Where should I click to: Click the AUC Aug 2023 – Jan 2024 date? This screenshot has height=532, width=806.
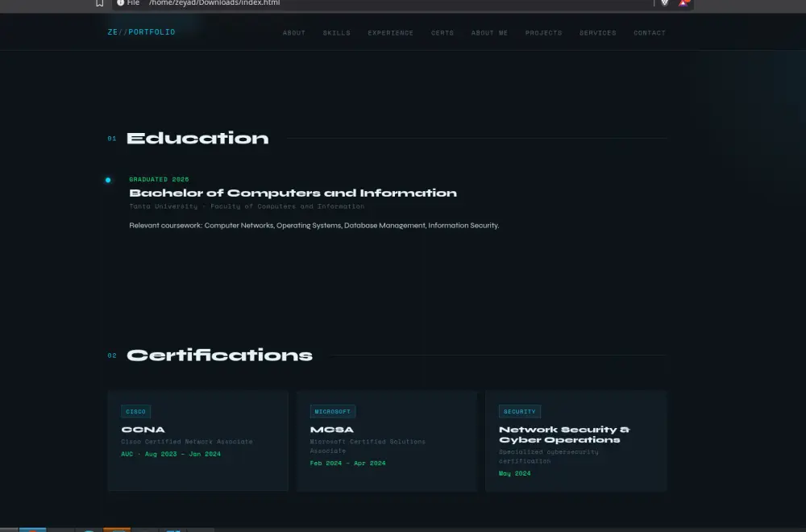pyautogui.click(x=171, y=454)
